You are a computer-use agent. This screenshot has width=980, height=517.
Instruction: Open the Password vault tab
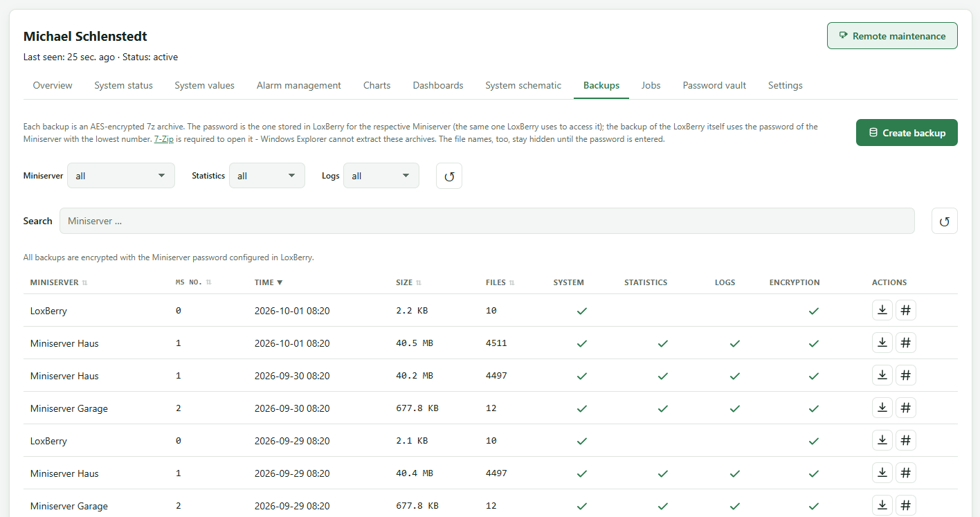tap(714, 85)
